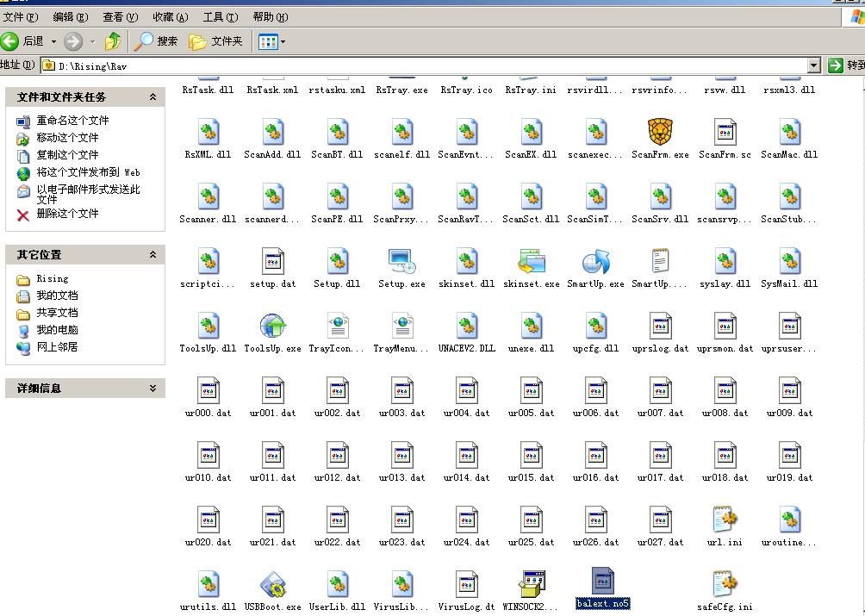Click the Up folder toolbar button

113,41
